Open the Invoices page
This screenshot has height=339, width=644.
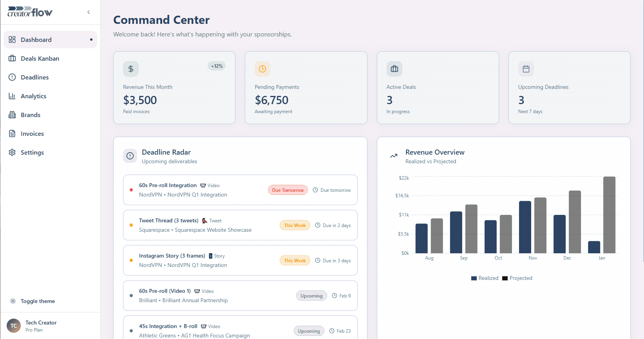pos(32,133)
